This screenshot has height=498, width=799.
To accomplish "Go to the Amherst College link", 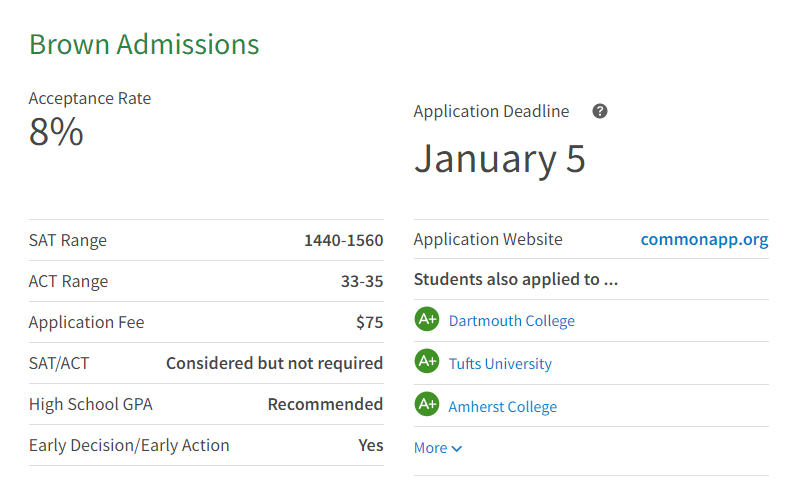I will [x=502, y=407].
